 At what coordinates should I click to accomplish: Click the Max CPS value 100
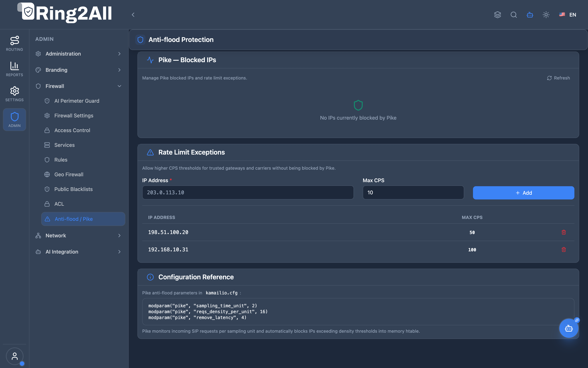(x=472, y=250)
